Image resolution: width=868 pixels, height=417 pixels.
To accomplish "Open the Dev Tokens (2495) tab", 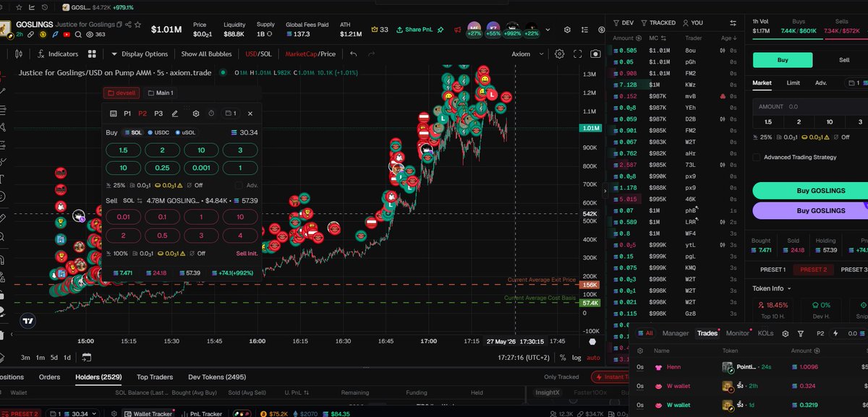I will coord(217,377).
